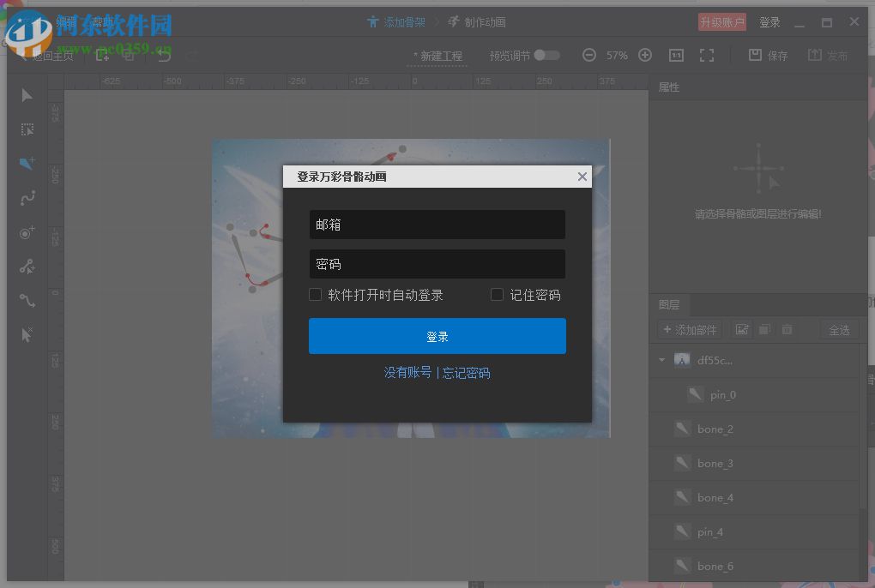Viewport: 875px width, 588px height.
Task: Select the arrow selection tool in left toolbar
Action: [27, 95]
